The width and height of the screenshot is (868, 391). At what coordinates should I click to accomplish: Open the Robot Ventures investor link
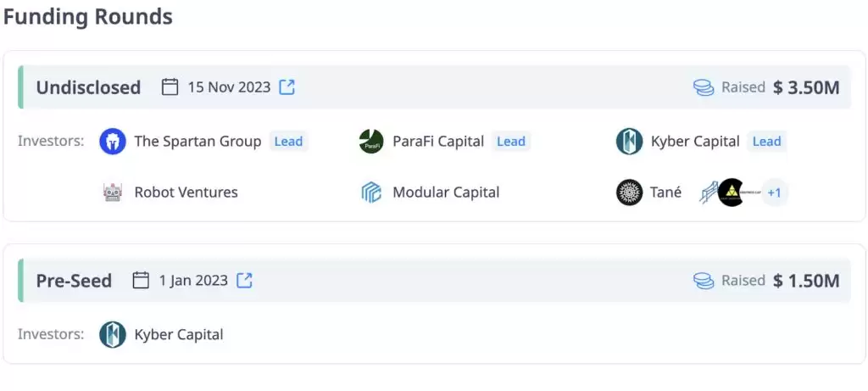tap(186, 193)
